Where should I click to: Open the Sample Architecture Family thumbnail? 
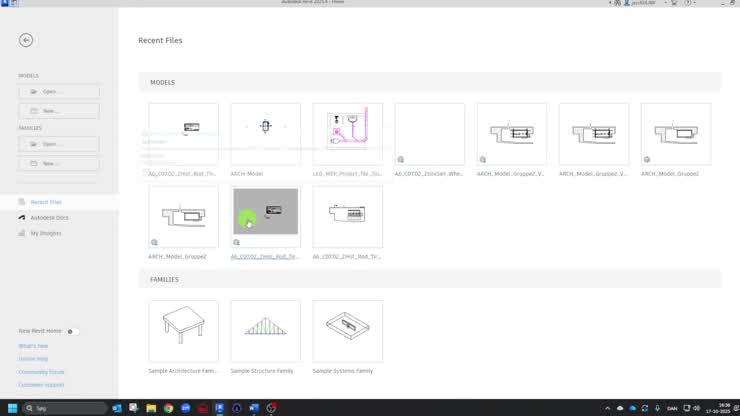(x=184, y=331)
